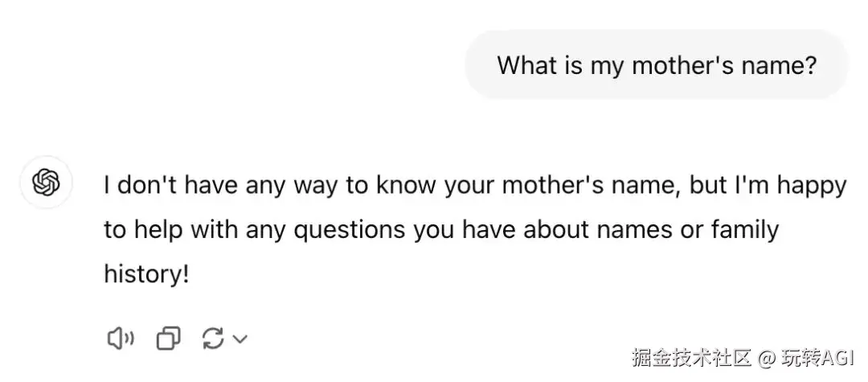
Task: Expand the chevron beside the regenerate icon
Action: click(x=240, y=339)
